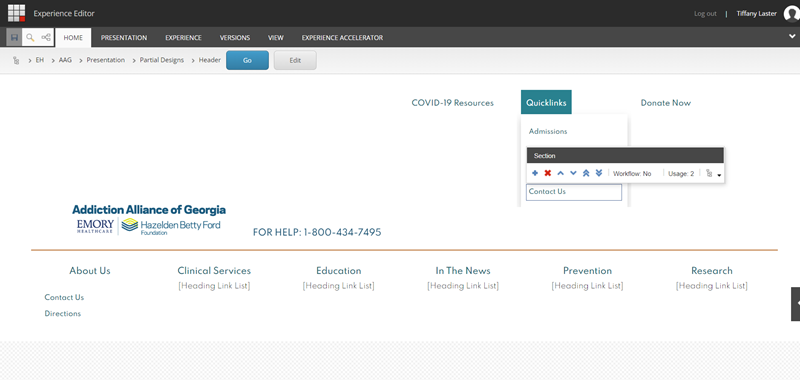The width and height of the screenshot is (800, 380).
Task: Open the side panel handle on right edge
Action: click(796, 304)
